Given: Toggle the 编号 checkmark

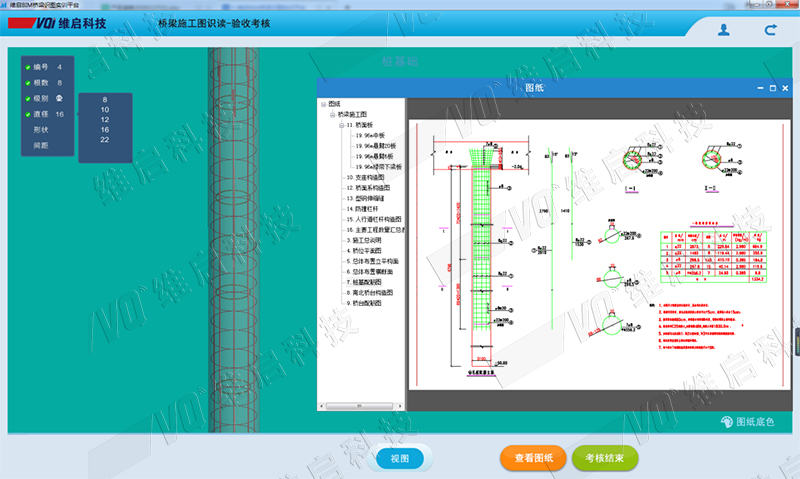Looking at the screenshot, I should point(28,67).
